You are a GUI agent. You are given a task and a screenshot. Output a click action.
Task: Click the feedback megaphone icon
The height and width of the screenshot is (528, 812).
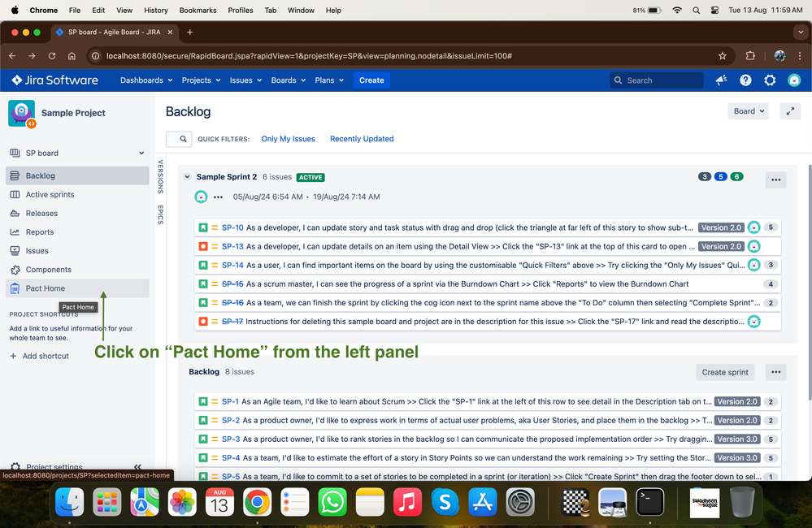click(720, 80)
